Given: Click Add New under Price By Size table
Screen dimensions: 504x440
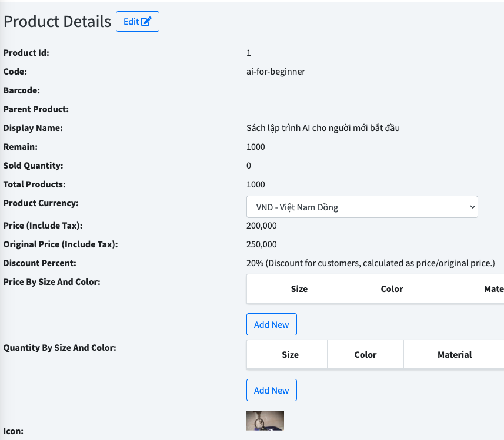Looking at the screenshot, I should pos(271,324).
